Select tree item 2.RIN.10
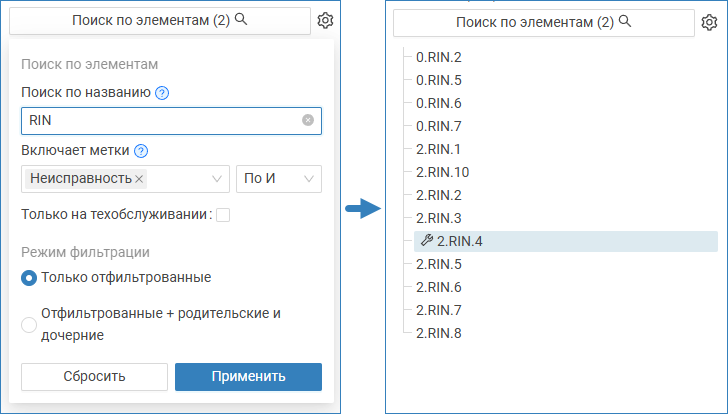This screenshot has height=414, width=728. (442, 172)
